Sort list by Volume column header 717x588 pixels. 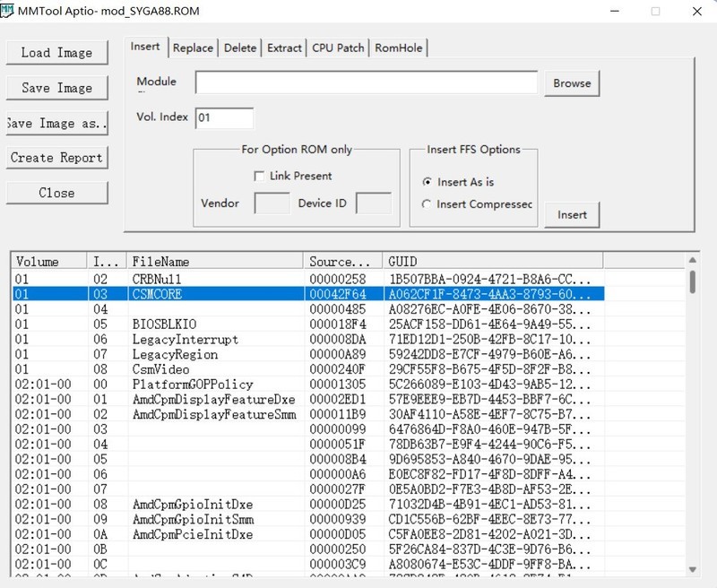click(x=49, y=262)
